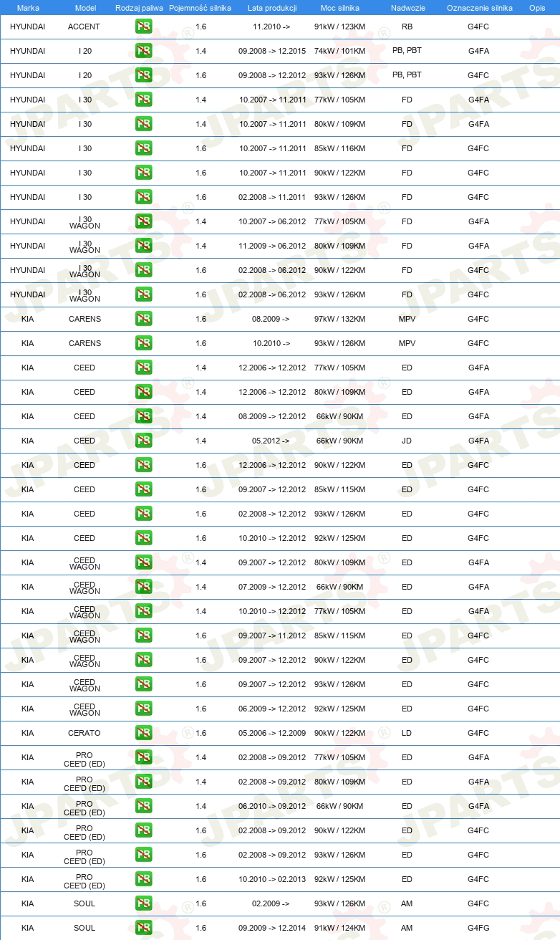
Task: Click the Nadwozie column header
Action: point(407,8)
